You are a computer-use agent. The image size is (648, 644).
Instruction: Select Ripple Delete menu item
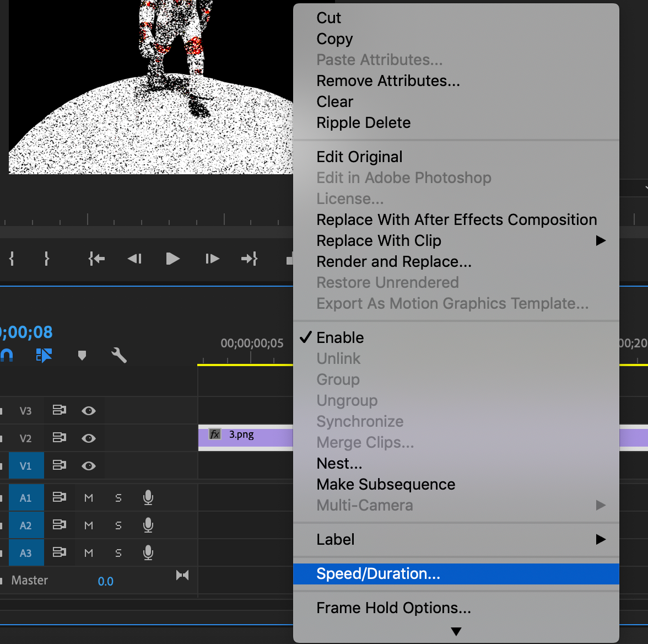[456, 123]
